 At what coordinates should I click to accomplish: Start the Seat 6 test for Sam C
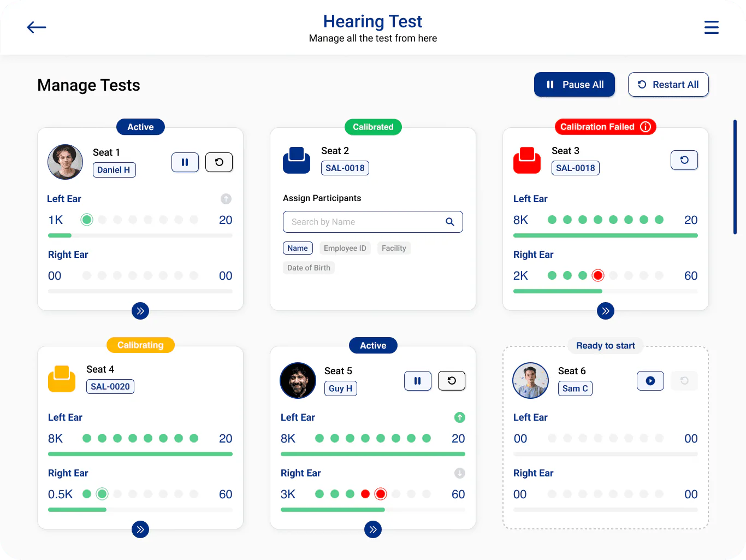650,381
